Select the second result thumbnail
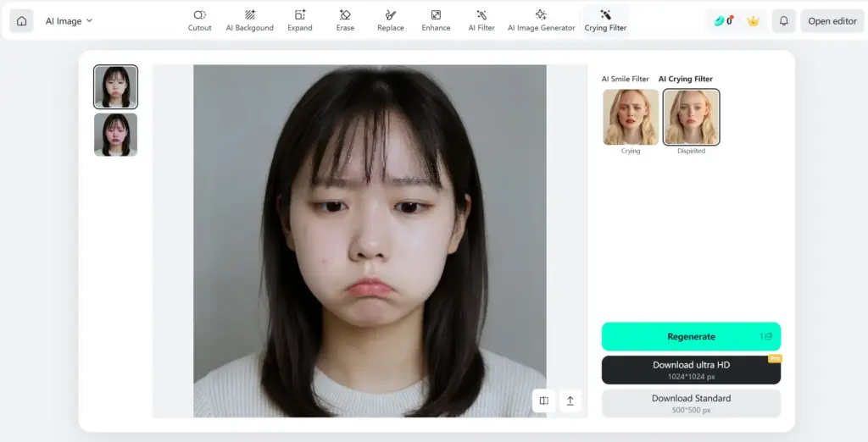This screenshot has width=868, height=442. pos(115,135)
